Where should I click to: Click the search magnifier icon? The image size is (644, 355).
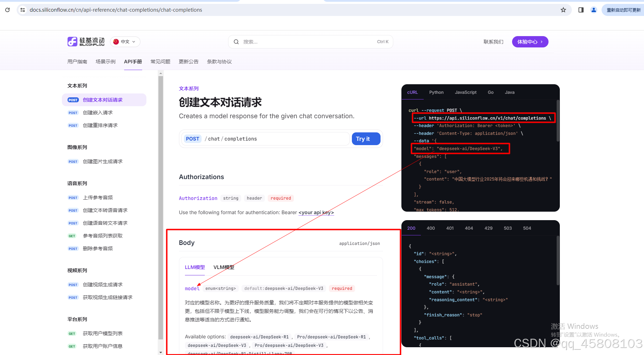[x=236, y=41]
